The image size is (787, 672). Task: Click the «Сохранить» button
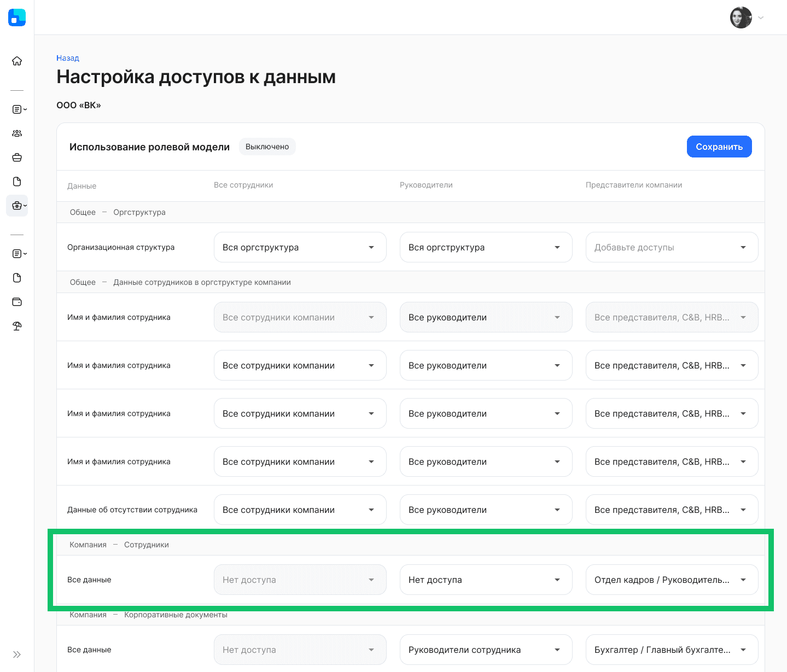[x=719, y=147]
